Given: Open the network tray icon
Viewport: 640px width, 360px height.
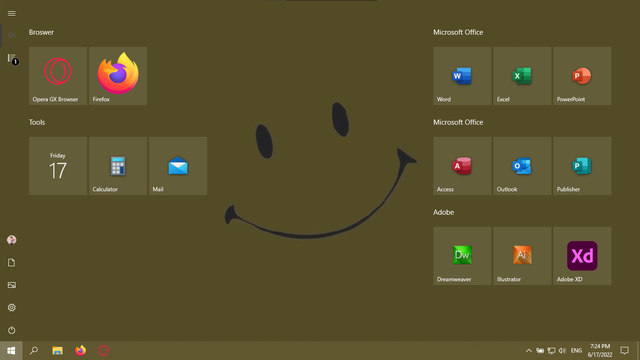Looking at the screenshot, I should [551, 351].
